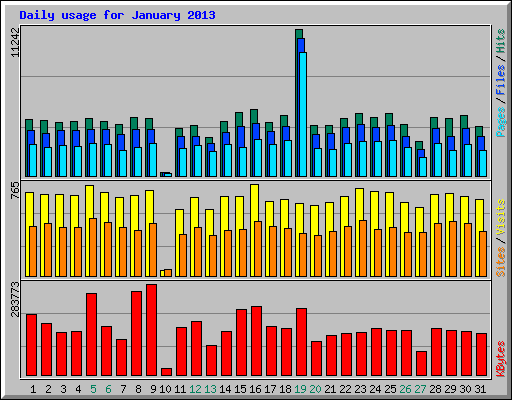
Task: Click the 283773 KBytes axis value
Action: click(15, 299)
